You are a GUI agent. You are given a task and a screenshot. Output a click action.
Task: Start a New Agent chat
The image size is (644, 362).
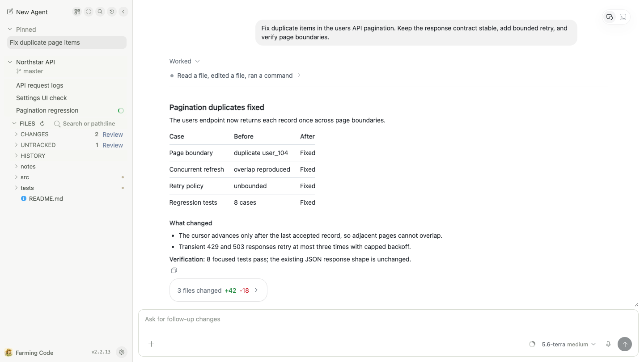pos(27,12)
